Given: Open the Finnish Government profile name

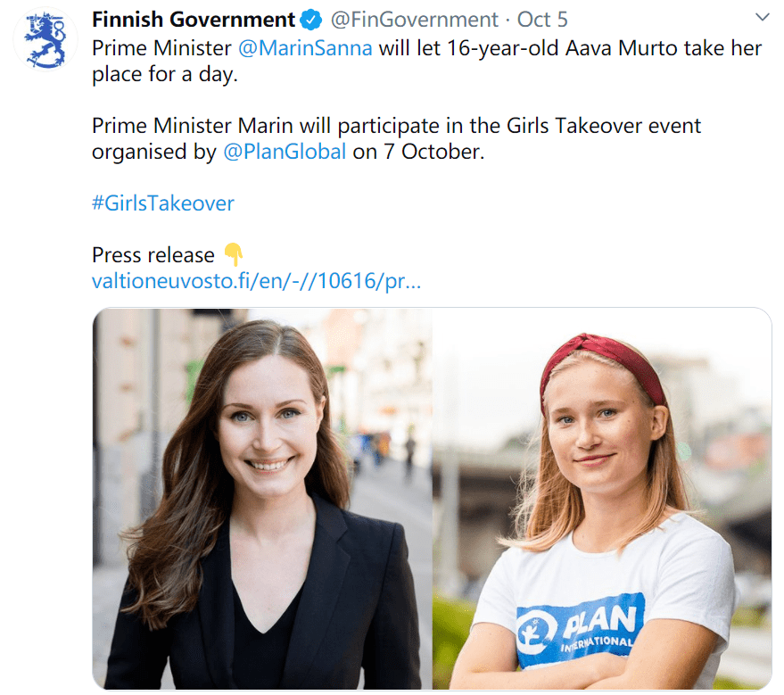Looking at the screenshot, I should 194,20.
